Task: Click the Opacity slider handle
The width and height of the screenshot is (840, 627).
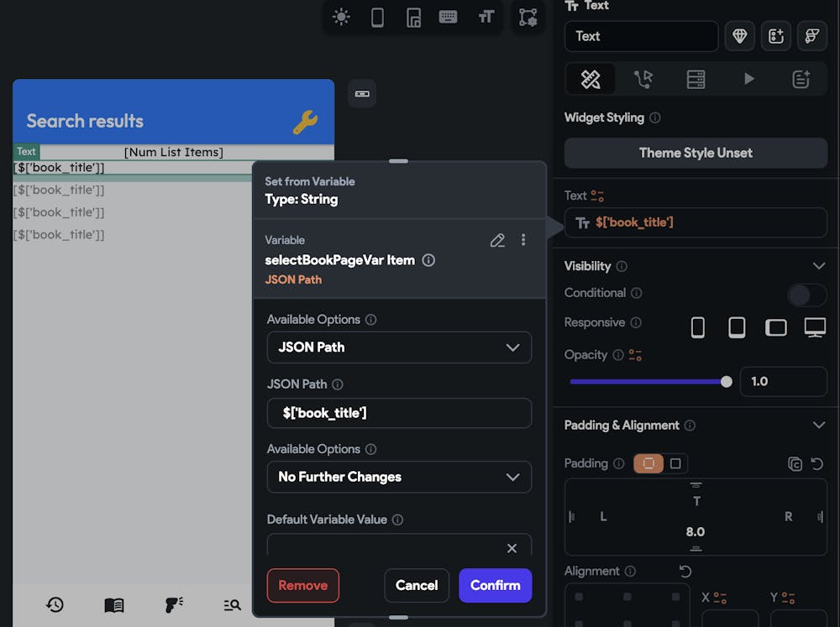Action: point(727,382)
